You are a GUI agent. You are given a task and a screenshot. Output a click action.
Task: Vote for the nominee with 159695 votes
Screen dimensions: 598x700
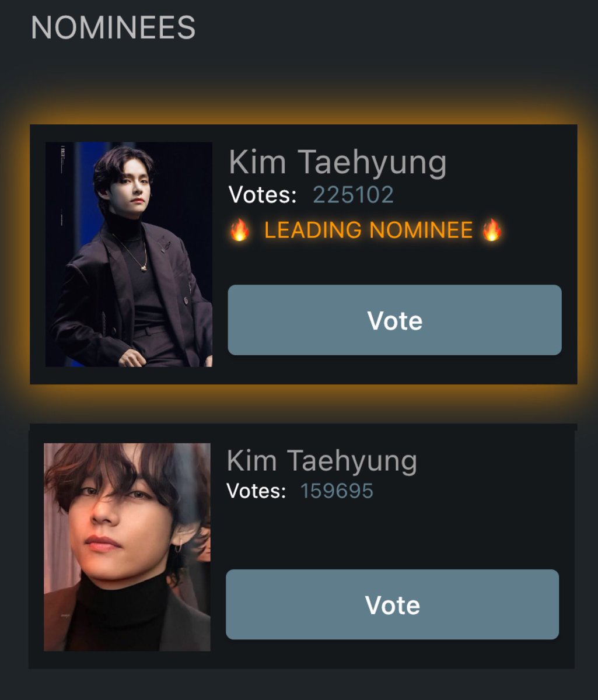[393, 604]
